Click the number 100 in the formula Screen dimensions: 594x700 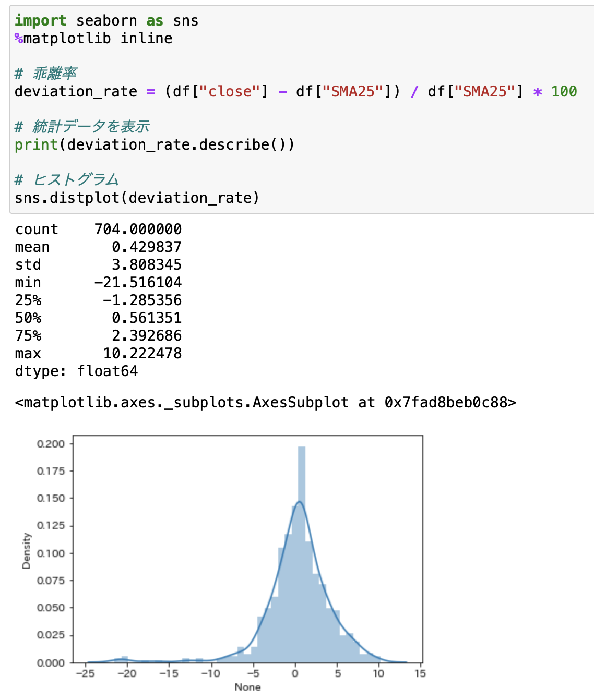point(564,92)
